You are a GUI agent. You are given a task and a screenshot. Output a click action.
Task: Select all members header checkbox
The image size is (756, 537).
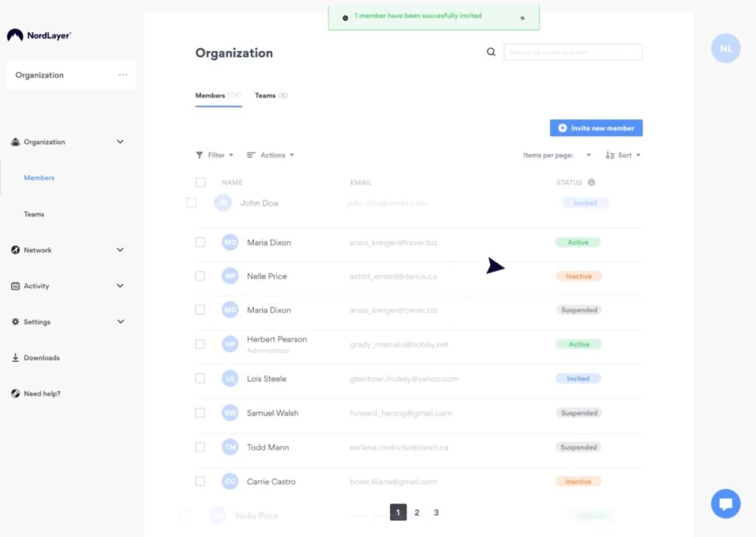(x=201, y=182)
